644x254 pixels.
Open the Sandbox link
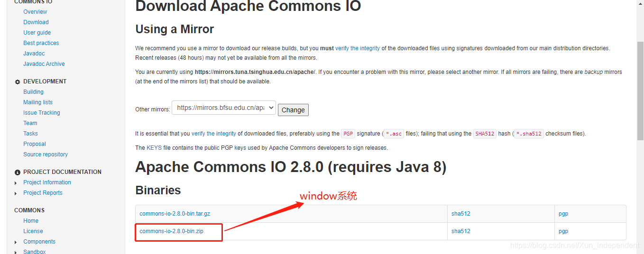coord(35,252)
